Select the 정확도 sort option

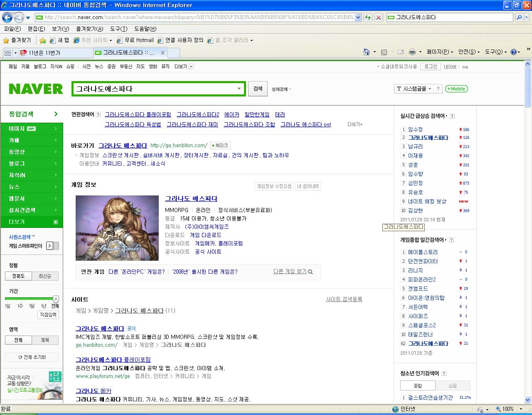click(18, 276)
